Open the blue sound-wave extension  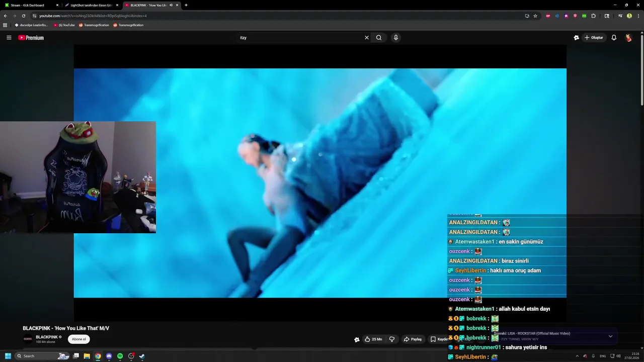557,16
